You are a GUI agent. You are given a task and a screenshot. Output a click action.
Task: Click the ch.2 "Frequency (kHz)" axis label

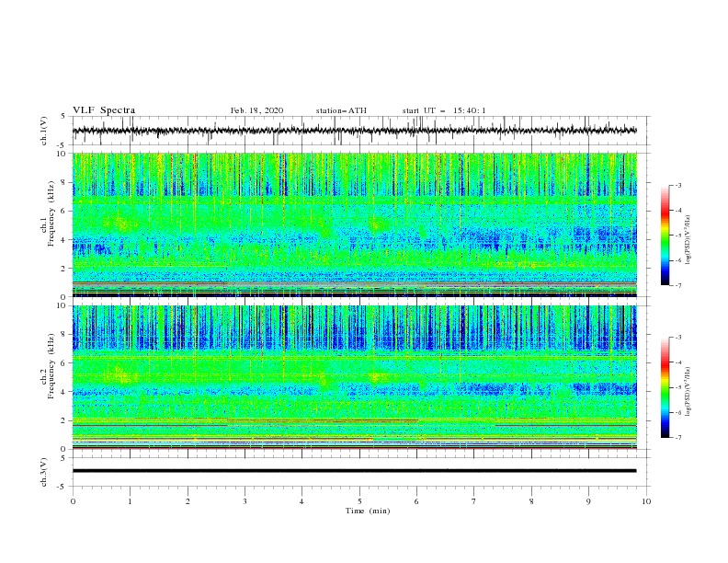51,365
